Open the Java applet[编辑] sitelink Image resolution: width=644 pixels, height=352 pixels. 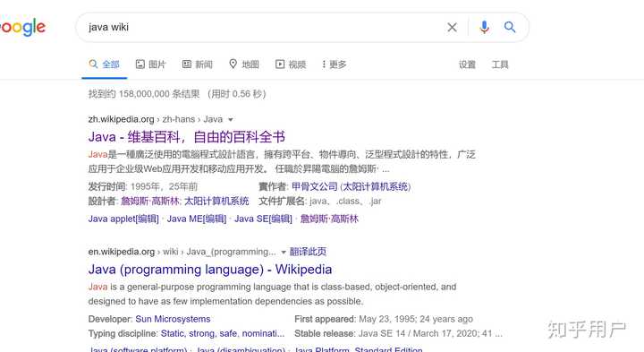pyautogui.click(x=123, y=219)
